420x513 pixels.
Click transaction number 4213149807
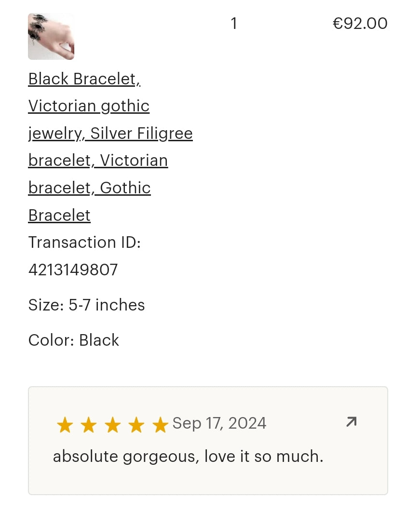click(x=73, y=270)
